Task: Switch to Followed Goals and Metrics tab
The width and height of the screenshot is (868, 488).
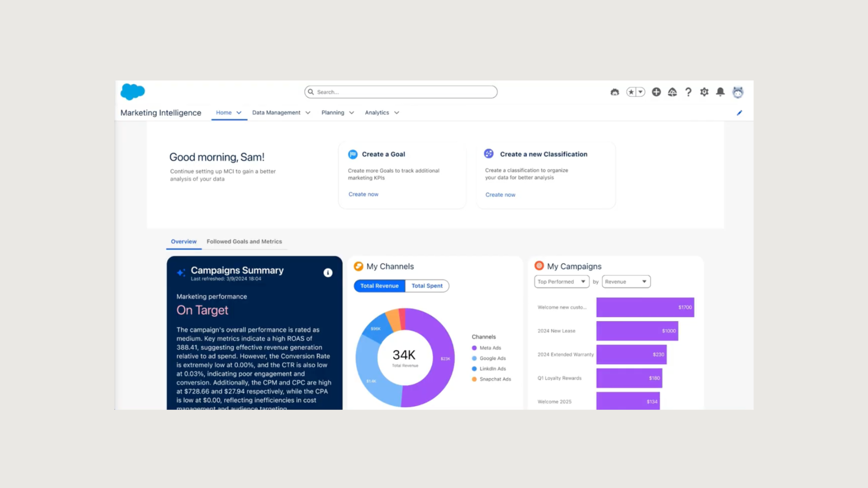Action: (x=244, y=241)
